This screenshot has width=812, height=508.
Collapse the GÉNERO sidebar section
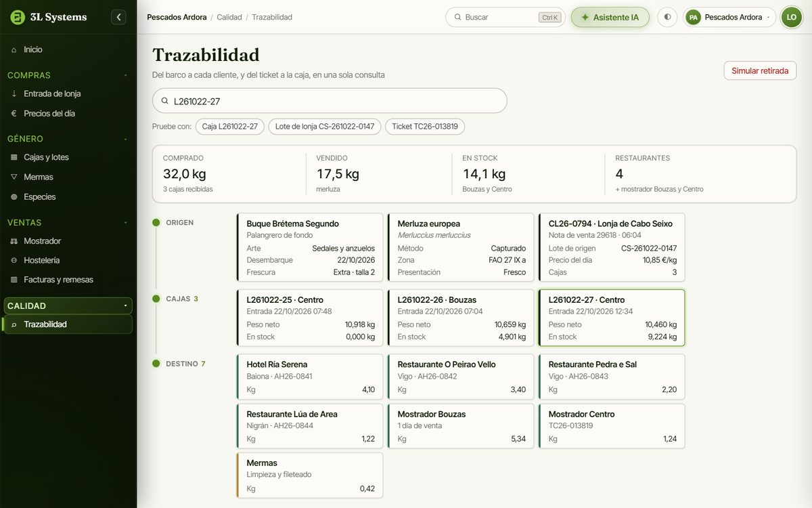click(125, 139)
